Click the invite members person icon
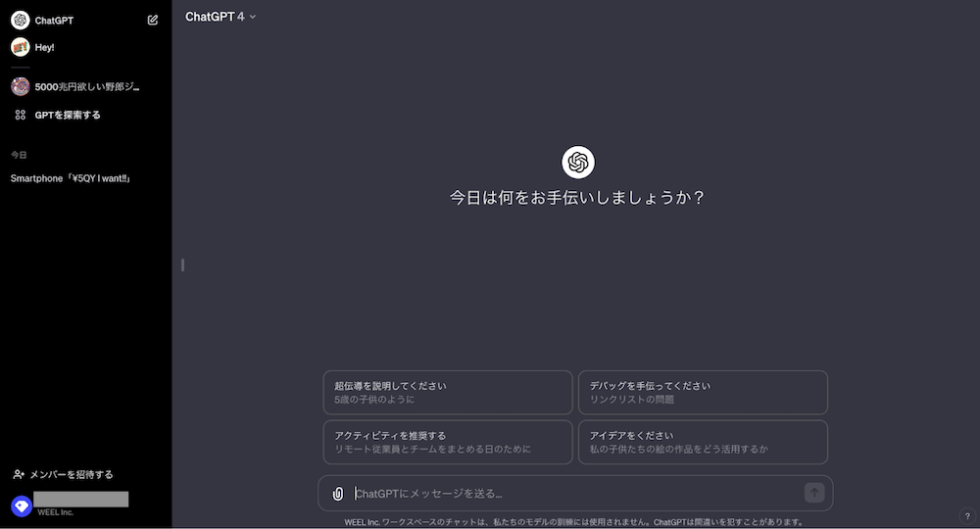This screenshot has height=529, width=980. pos(19,474)
